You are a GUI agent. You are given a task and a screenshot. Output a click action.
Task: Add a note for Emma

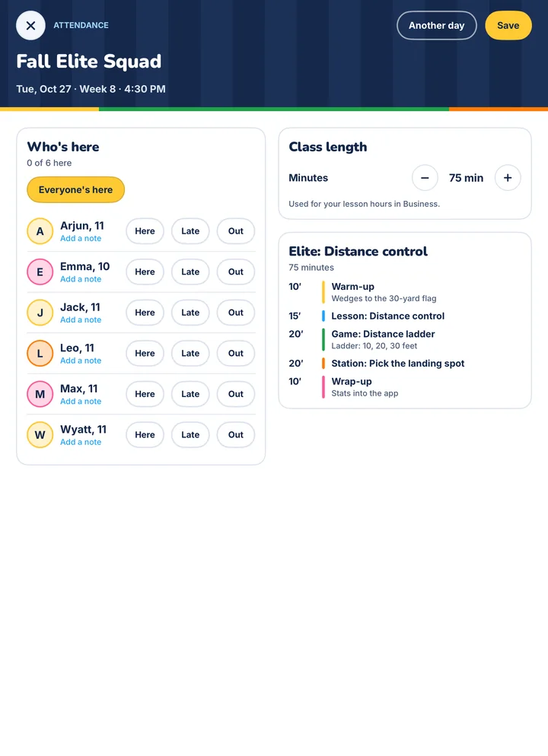pos(81,279)
